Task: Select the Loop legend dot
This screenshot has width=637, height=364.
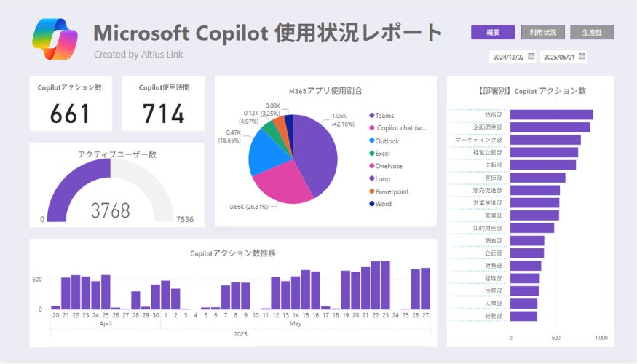Action: point(371,178)
